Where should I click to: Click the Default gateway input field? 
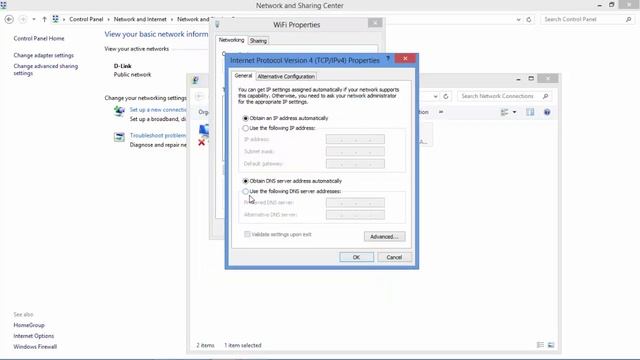[355, 164]
